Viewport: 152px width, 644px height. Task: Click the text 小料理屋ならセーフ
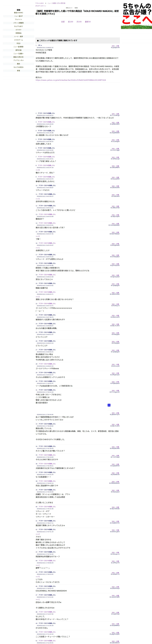pos(43,127)
